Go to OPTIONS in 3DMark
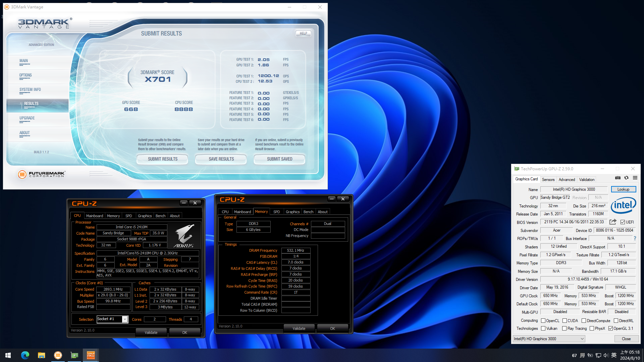644x362 pixels. click(x=25, y=75)
